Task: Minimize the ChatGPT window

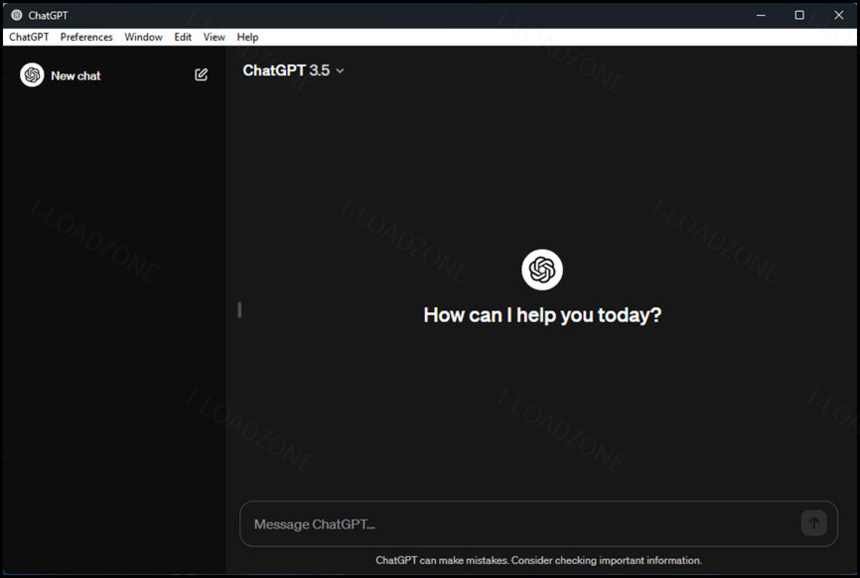Action: 761,15
